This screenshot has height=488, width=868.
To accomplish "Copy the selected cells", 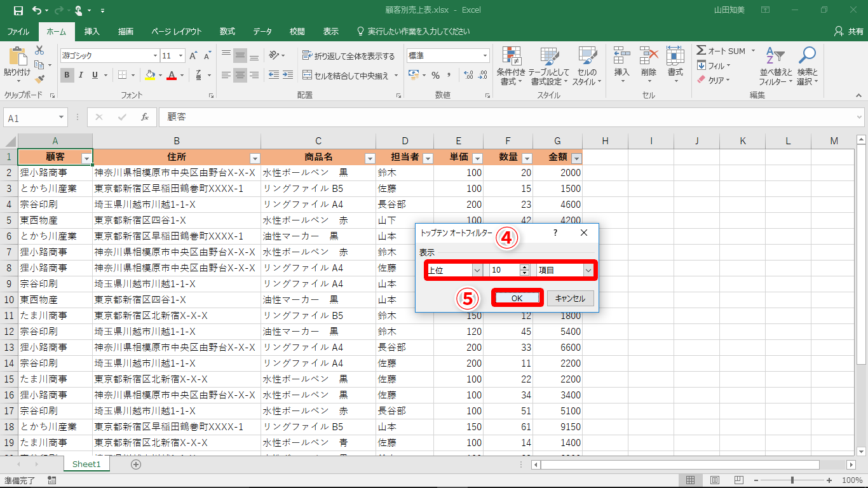I will (x=39, y=65).
